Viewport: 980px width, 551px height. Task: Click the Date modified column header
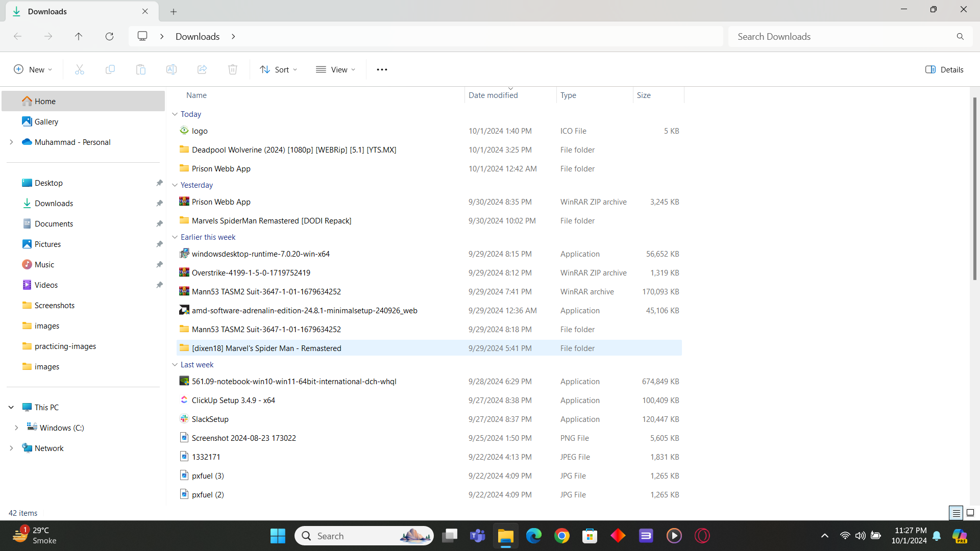point(493,95)
